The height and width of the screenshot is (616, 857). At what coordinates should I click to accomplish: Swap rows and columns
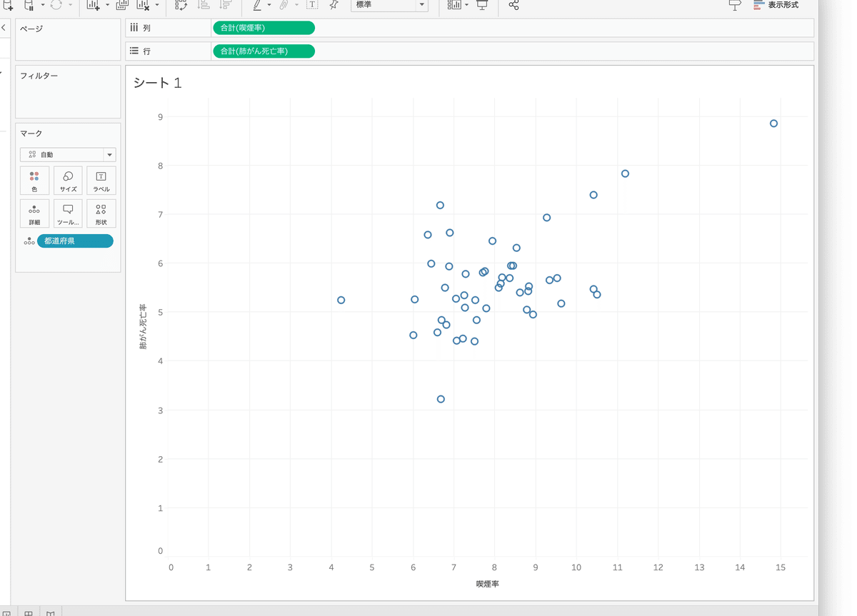(x=181, y=5)
